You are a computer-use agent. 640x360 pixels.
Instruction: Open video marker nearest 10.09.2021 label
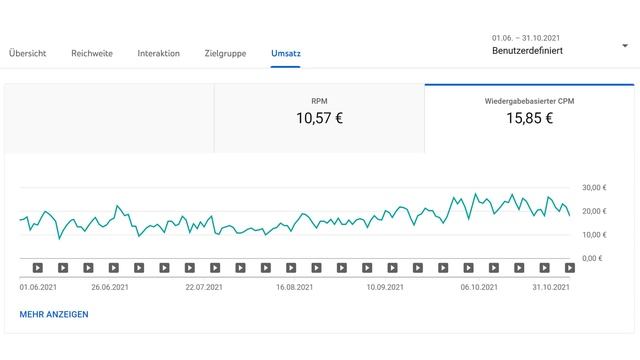tap(392, 268)
